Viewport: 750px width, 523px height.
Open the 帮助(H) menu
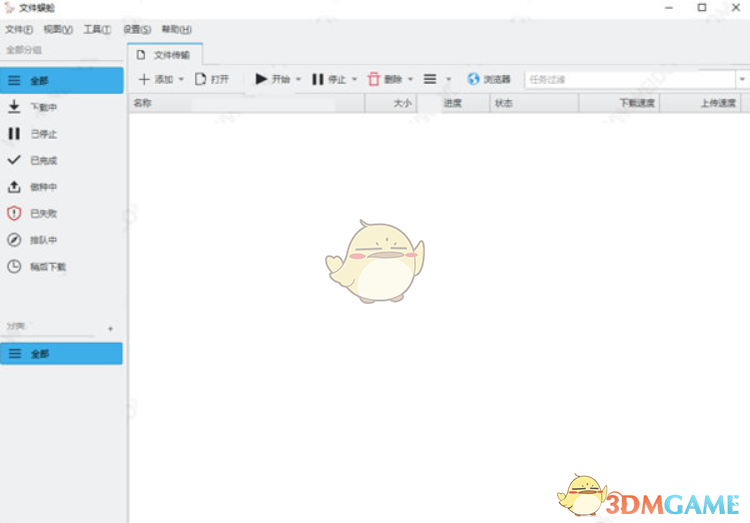coord(176,30)
